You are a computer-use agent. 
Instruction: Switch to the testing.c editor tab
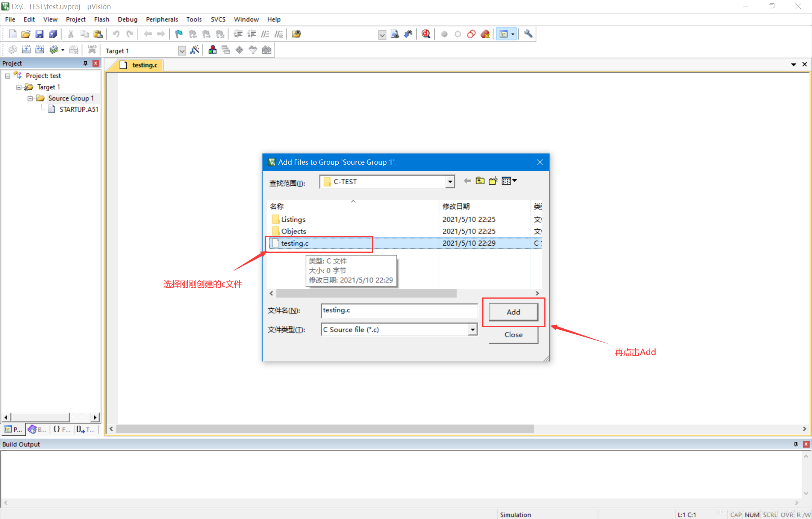point(144,65)
